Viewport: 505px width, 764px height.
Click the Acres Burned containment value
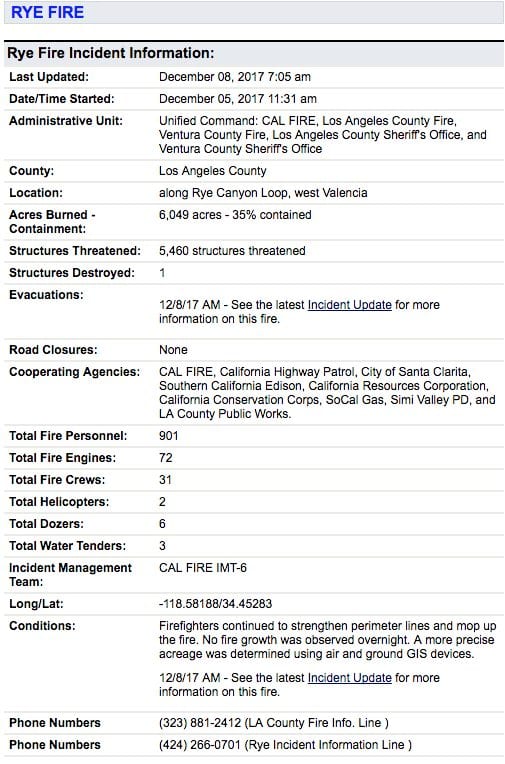pos(235,215)
